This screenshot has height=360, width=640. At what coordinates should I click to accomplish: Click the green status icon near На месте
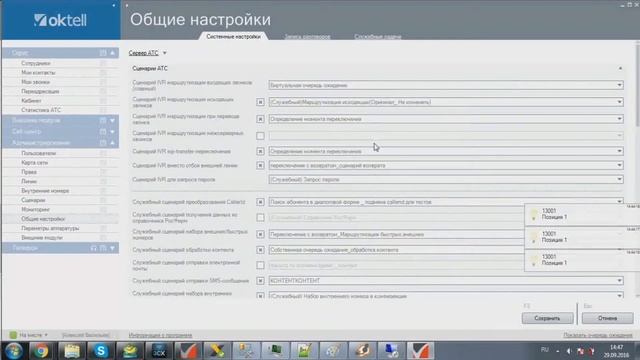pyautogui.click(x=13, y=335)
